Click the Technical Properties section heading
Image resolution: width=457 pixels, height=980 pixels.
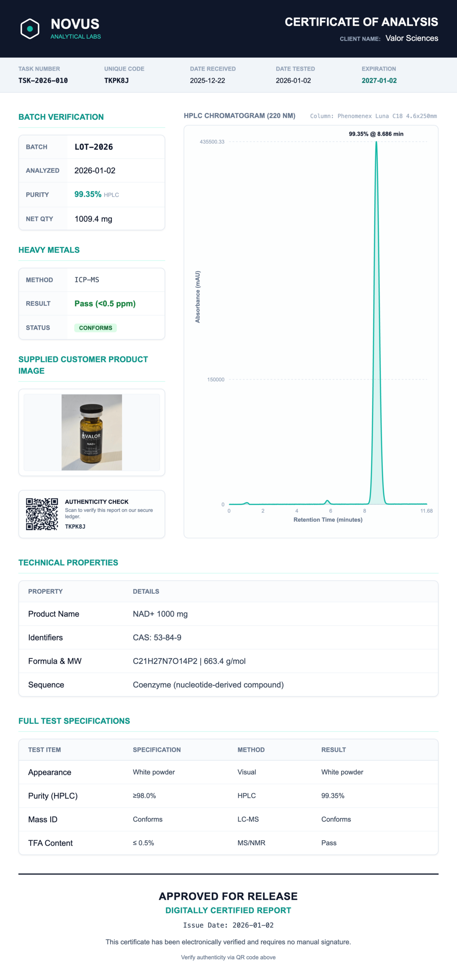[x=68, y=562]
